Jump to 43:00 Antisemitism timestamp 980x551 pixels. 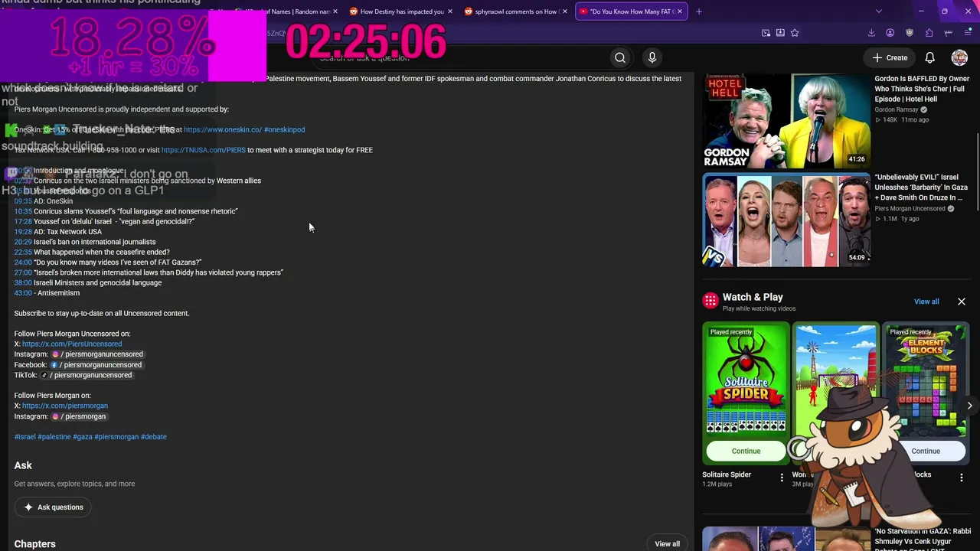click(x=23, y=293)
